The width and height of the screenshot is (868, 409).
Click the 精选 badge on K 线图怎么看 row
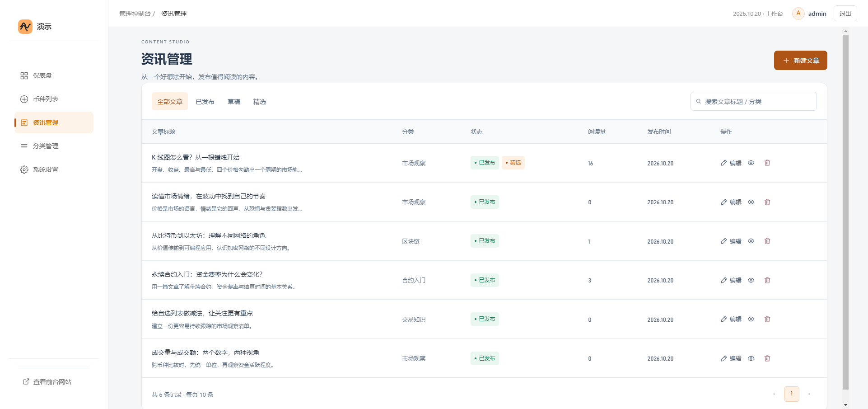pos(513,163)
